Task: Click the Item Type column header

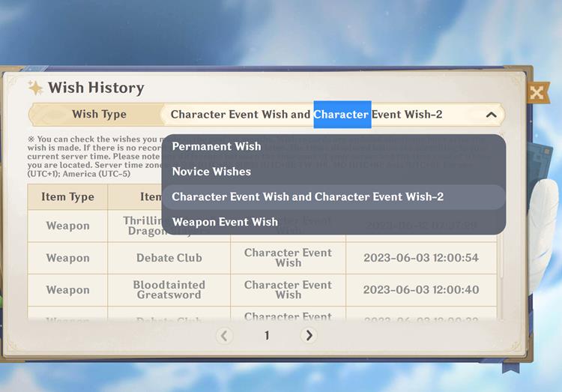Action: pos(67,197)
